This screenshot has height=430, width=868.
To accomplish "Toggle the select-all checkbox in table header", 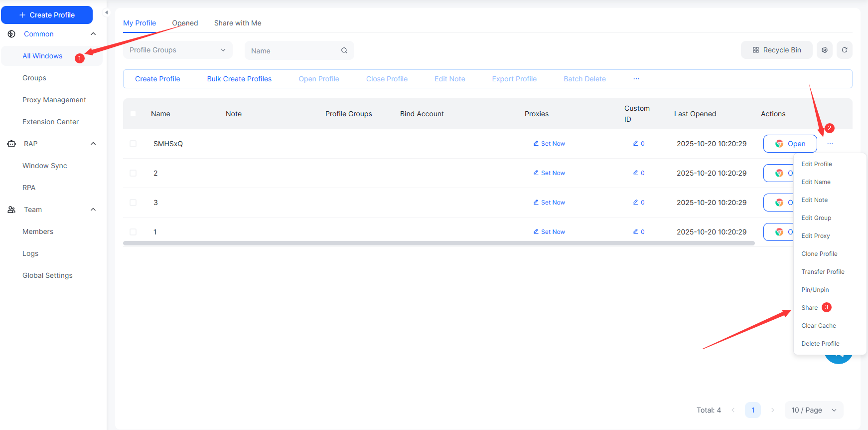I will [x=133, y=114].
